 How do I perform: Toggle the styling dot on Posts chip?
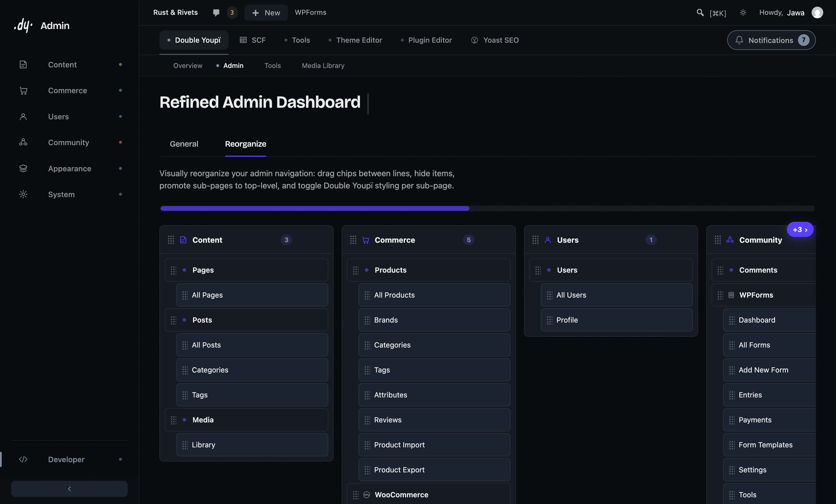coord(184,320)
